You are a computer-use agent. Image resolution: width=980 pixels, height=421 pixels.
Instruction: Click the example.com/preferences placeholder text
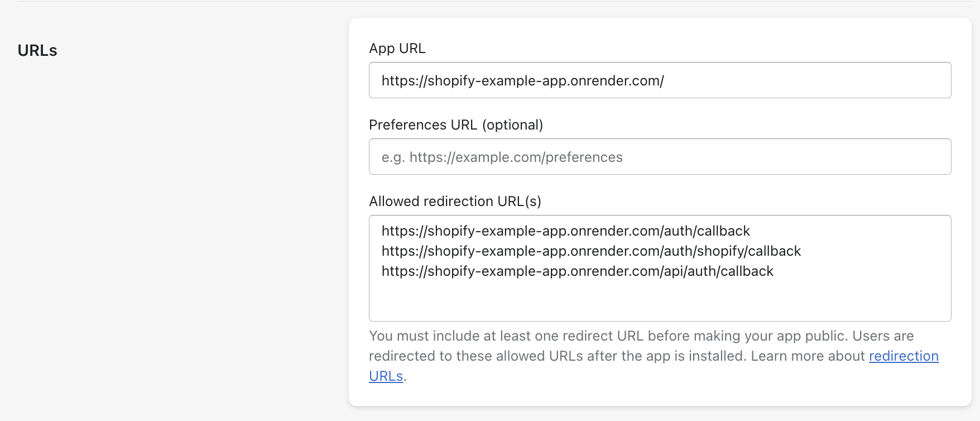(502, 157)
